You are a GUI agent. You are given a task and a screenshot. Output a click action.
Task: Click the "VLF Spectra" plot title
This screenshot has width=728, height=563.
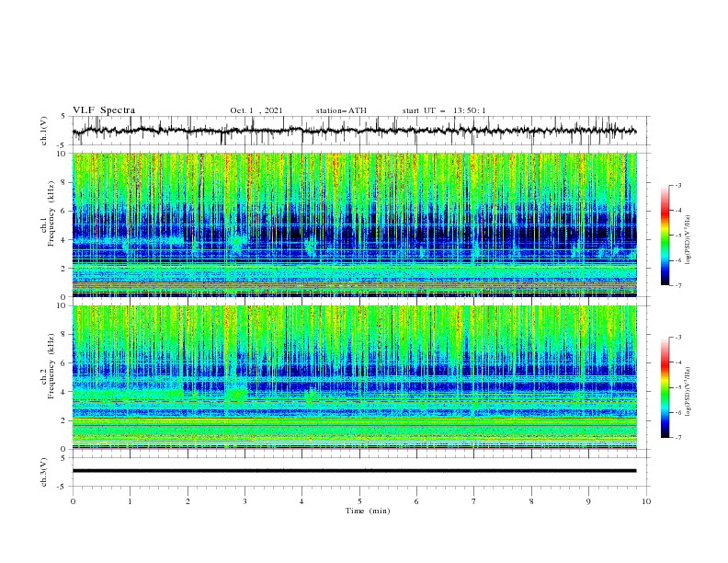click(x=104, y=110)
